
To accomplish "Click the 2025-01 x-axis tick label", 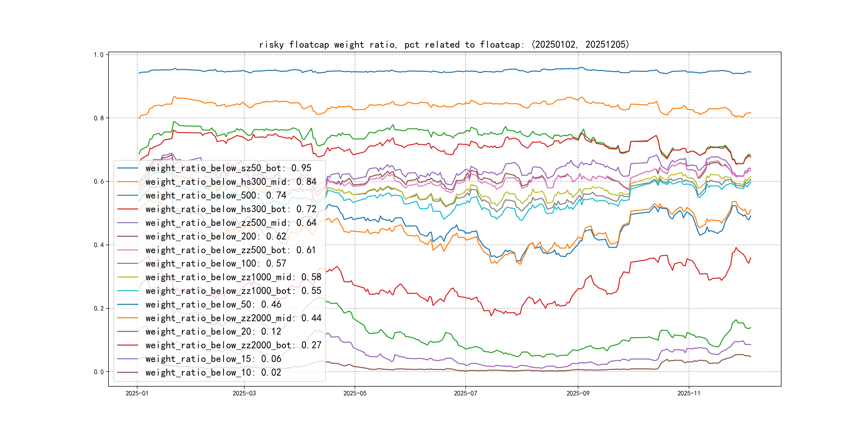I will coord(137,393).
